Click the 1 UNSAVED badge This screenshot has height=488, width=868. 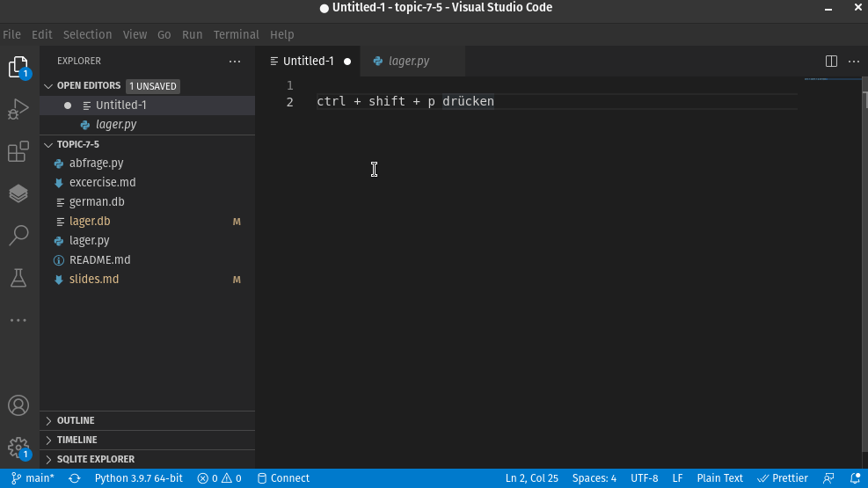point(153,86)
